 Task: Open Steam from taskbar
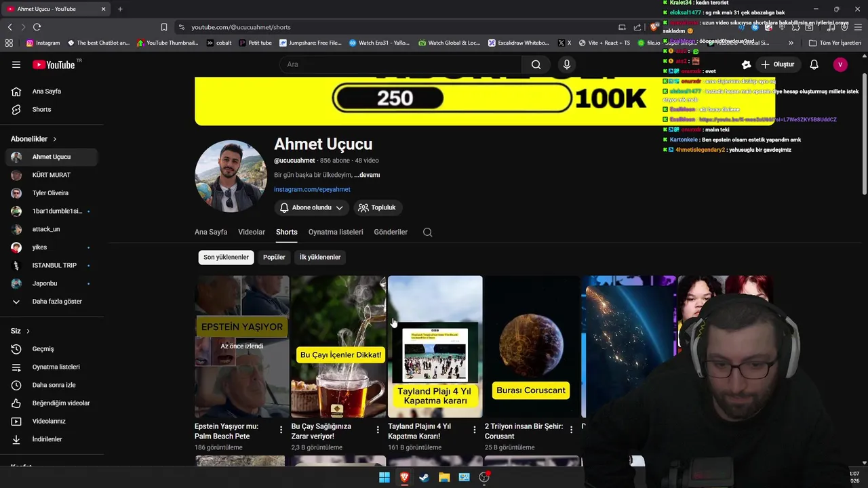[424, 477]
